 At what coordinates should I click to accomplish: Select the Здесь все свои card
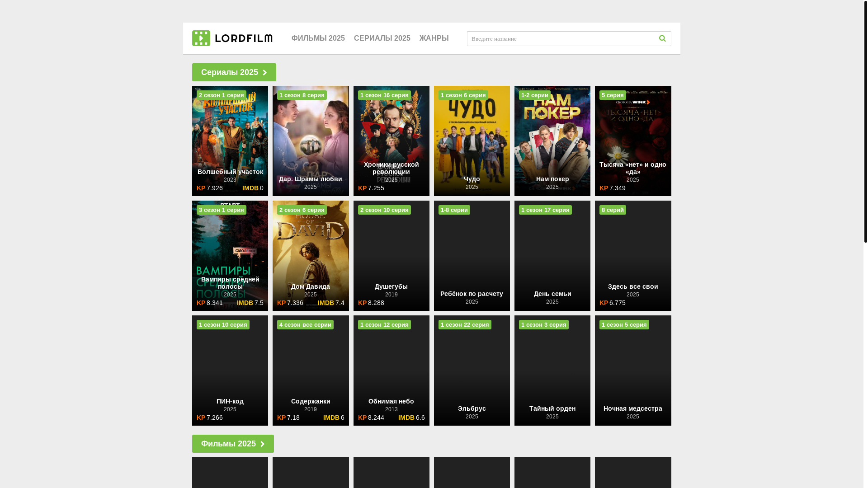(633, 256)
